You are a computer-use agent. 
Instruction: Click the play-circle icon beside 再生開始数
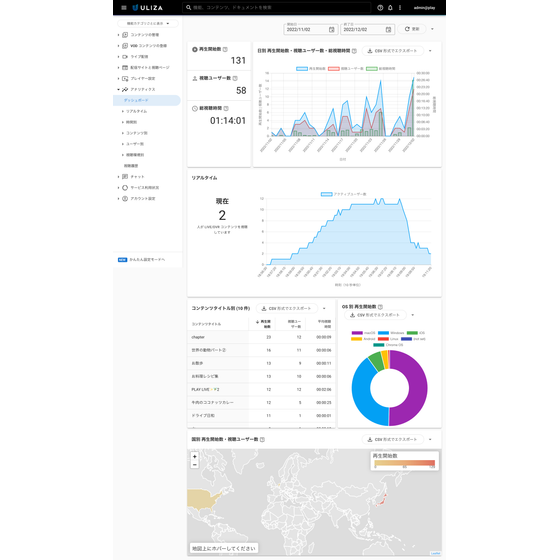click(195, 49)
